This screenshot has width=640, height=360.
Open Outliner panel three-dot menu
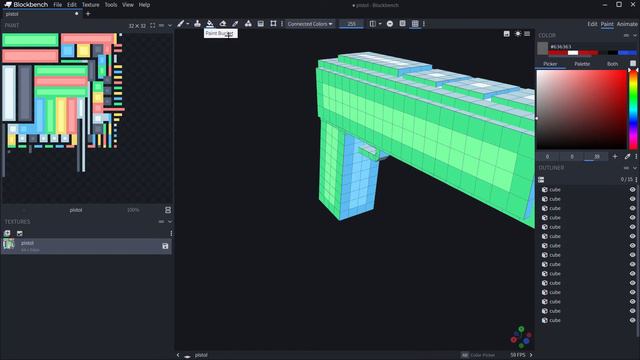(x=636, y=180)
